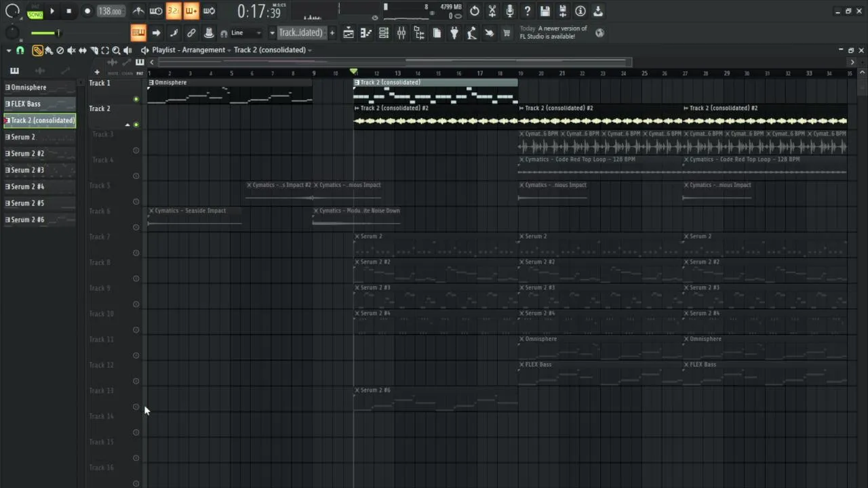Toggle loop recording button
This screenshot has height=488, width=868.
click(x=209, y=11)
